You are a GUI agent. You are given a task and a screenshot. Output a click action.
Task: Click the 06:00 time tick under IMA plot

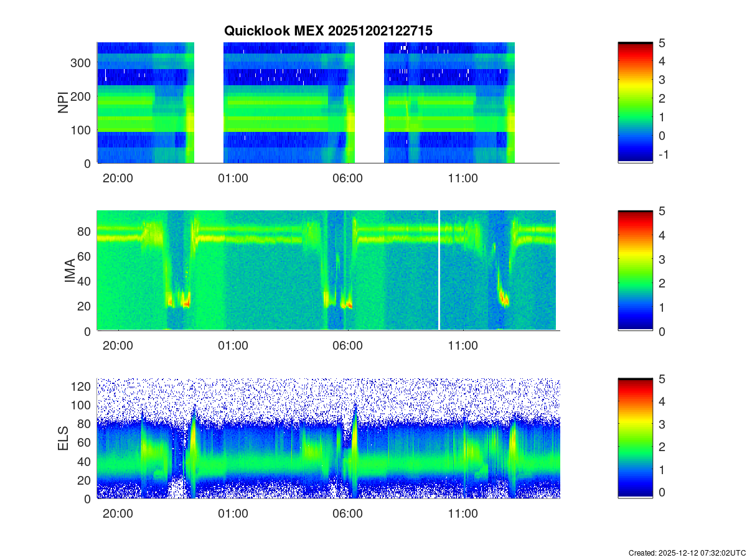[347, 347]
